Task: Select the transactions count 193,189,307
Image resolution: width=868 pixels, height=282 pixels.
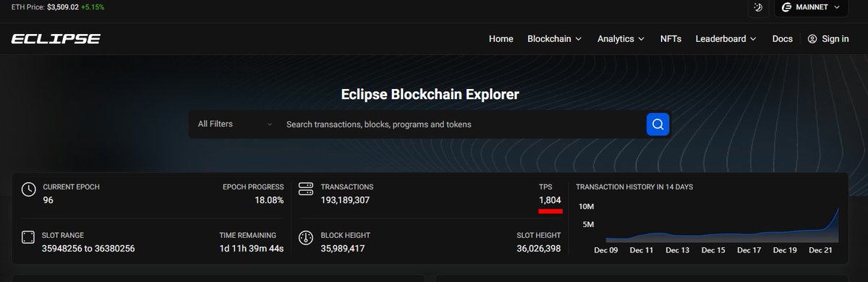Action: 345,200
